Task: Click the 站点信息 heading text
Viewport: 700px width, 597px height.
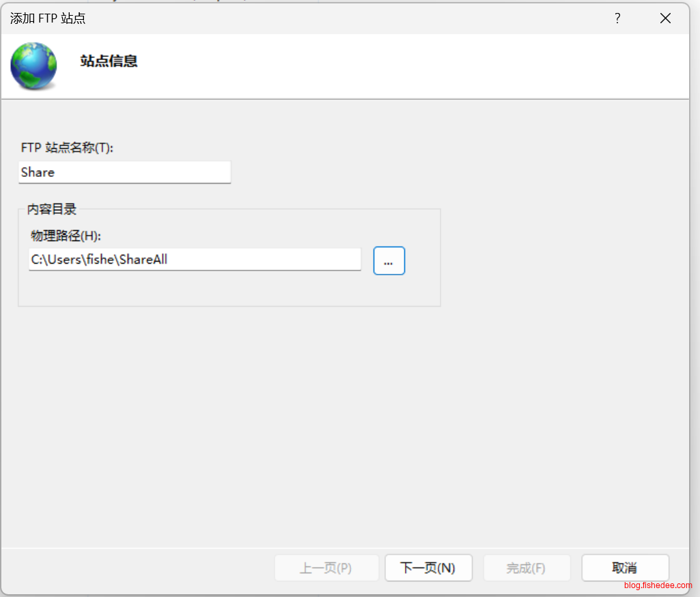Action: tap(109, 61)
